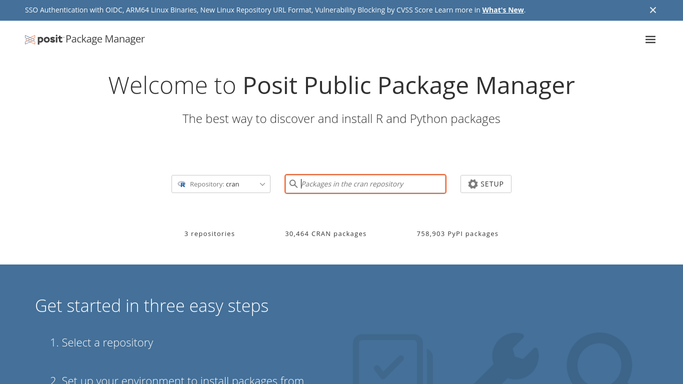Click the checklist illustration icon
Image resolution: width=683 pixels, height=384 pixels.
(392, 359)
